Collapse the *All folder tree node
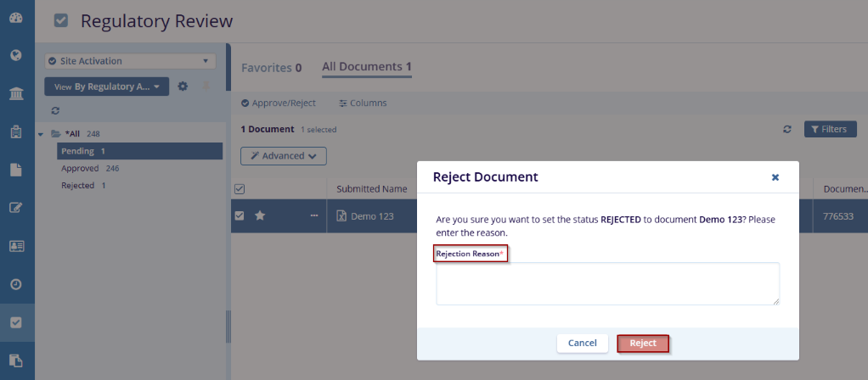This screenshot has height=380, width=868. (x=41, y=134)
